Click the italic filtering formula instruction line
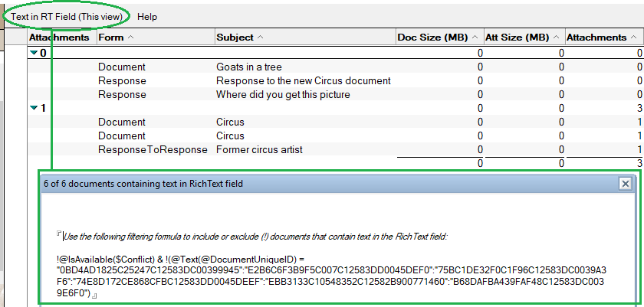This screenshot has height=307, width=644. (x=255, y=237)
